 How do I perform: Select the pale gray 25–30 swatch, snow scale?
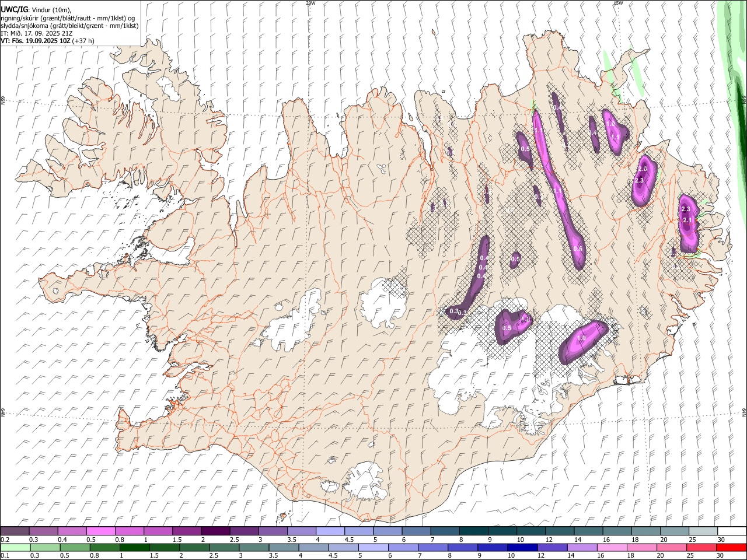(703, 531)
